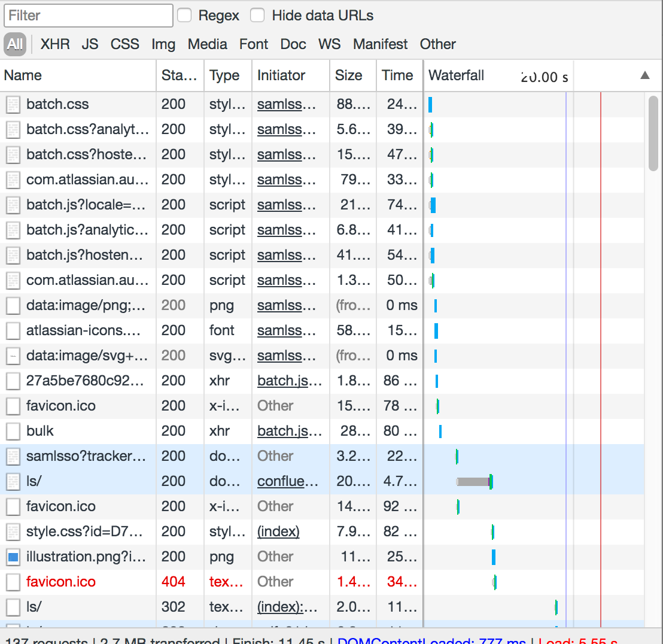
Task: Click the atlassian-icons font file icon
Action: (13, 331)
